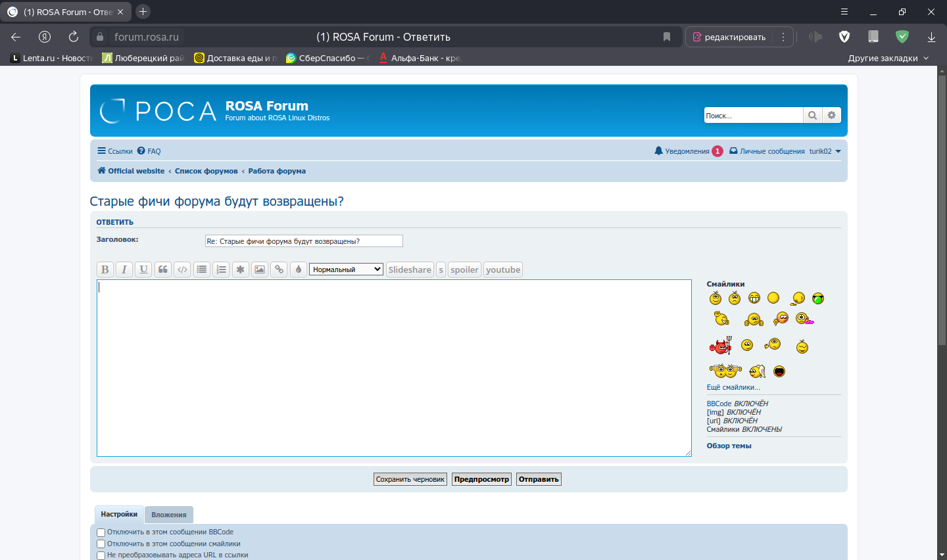Insert Slideshare BBCode tag
The height and width of the screenshot is (560, 947).
pos(410,269)
